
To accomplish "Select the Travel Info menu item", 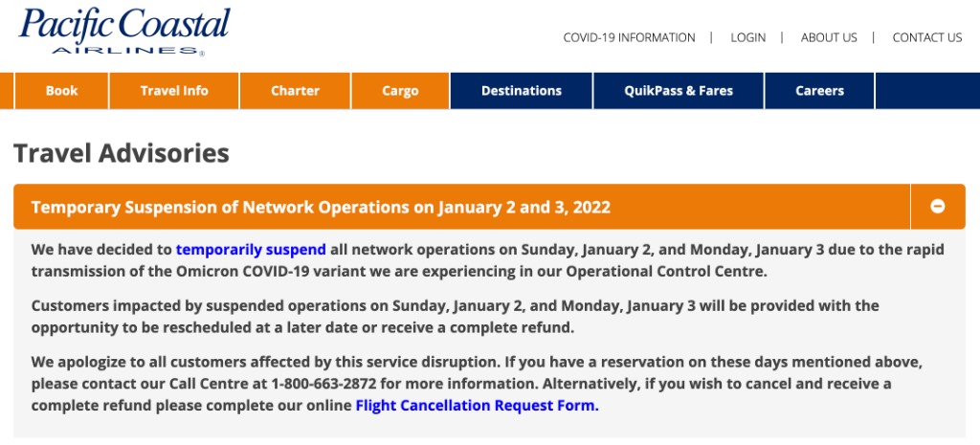I will (174, 91).
